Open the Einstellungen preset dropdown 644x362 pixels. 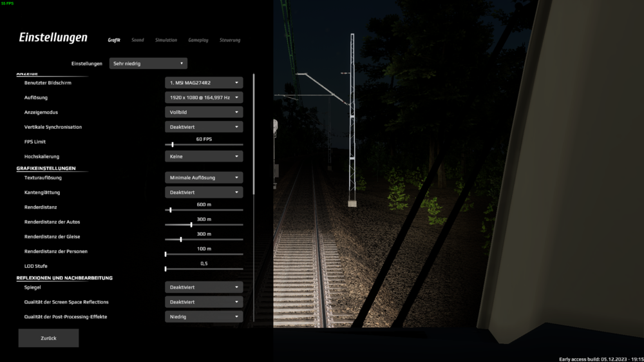click(x=148, y=64)
